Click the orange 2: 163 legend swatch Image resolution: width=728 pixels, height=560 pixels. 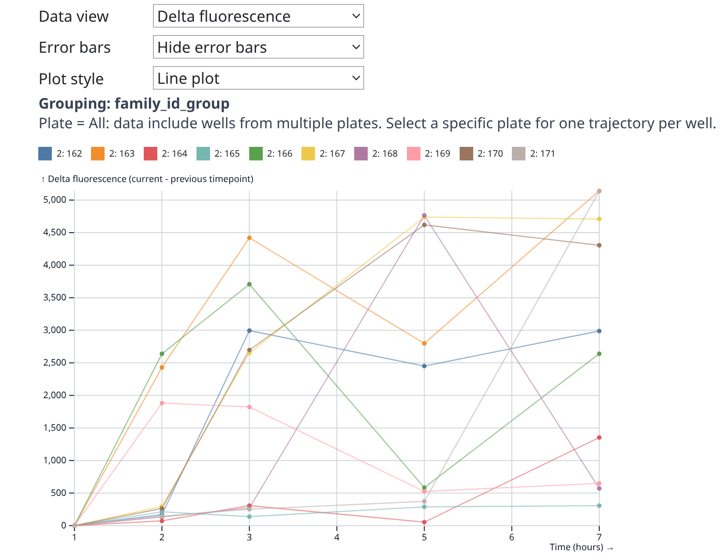(x=98, y=154)
